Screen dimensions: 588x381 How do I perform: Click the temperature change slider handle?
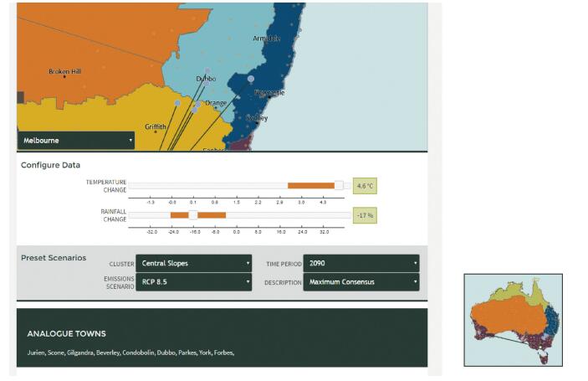tap(339, 186)
